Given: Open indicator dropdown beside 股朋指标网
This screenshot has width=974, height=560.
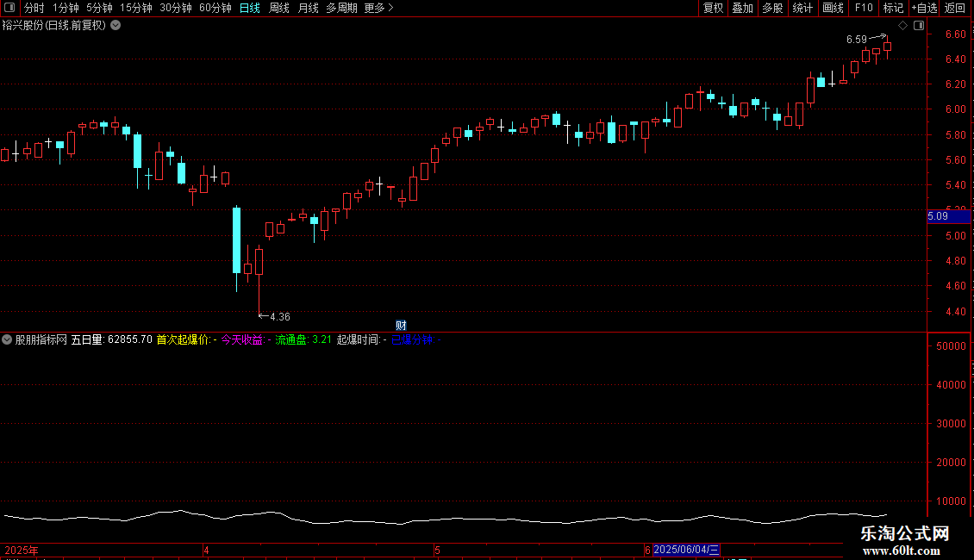Looking at the screenshot, I should tap(7, 339).
